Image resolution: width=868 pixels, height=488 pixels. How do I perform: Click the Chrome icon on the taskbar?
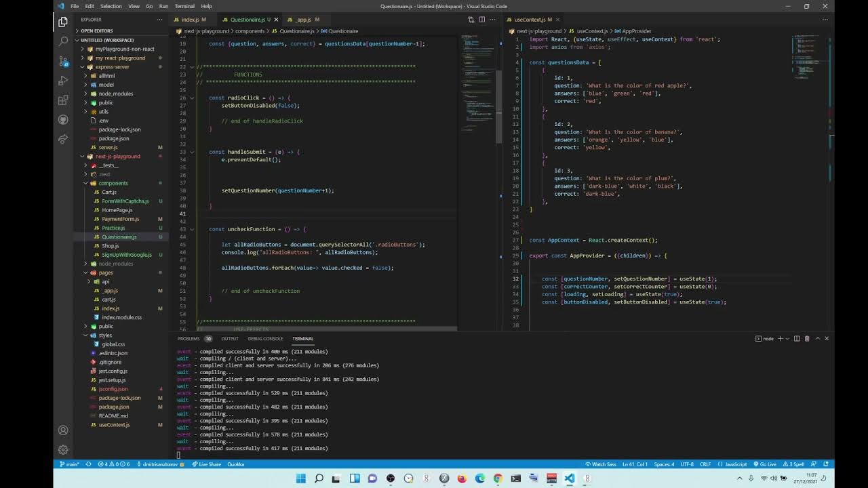[498, 479]
